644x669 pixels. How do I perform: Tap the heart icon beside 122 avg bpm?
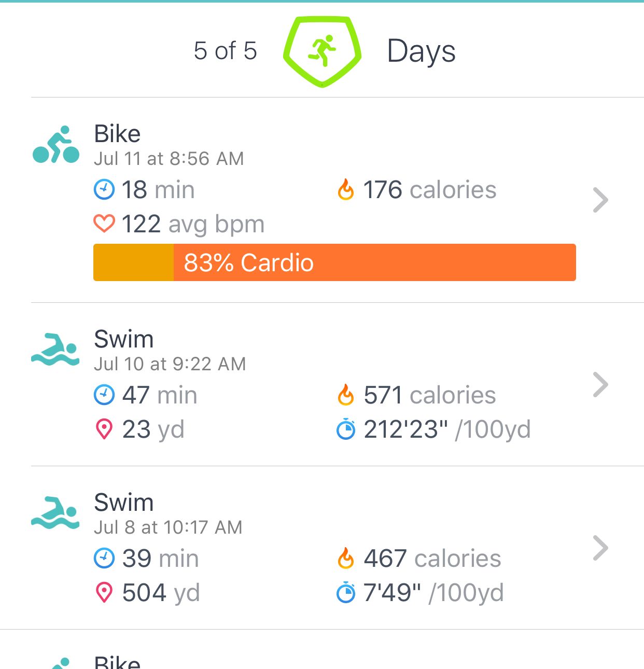pos(104,224)
